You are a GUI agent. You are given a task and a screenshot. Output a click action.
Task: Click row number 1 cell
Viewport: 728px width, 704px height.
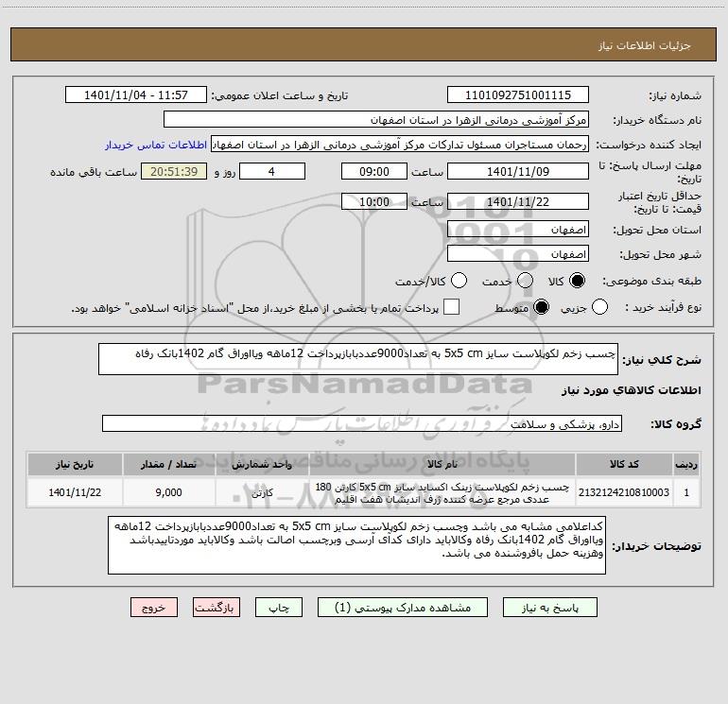pos(686,492)
